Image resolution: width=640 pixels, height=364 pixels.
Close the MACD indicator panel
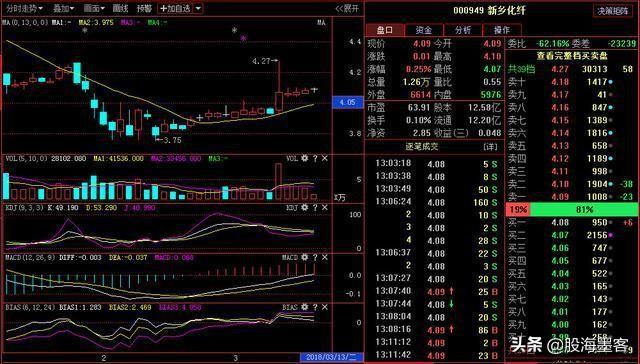324,257
